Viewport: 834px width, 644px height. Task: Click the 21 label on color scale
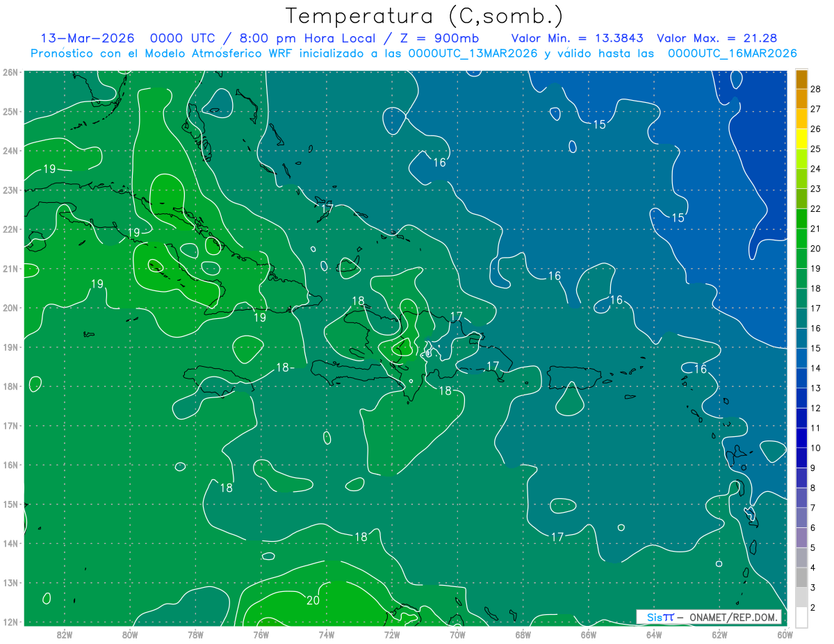click(x=816, y=229)
